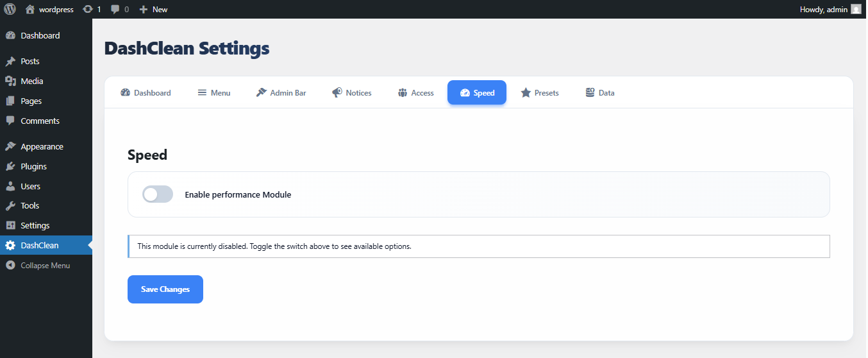The height and width of the screenshot is (358, 868).
Task: Switch to the Notices tab
Action: coord(351,93)
